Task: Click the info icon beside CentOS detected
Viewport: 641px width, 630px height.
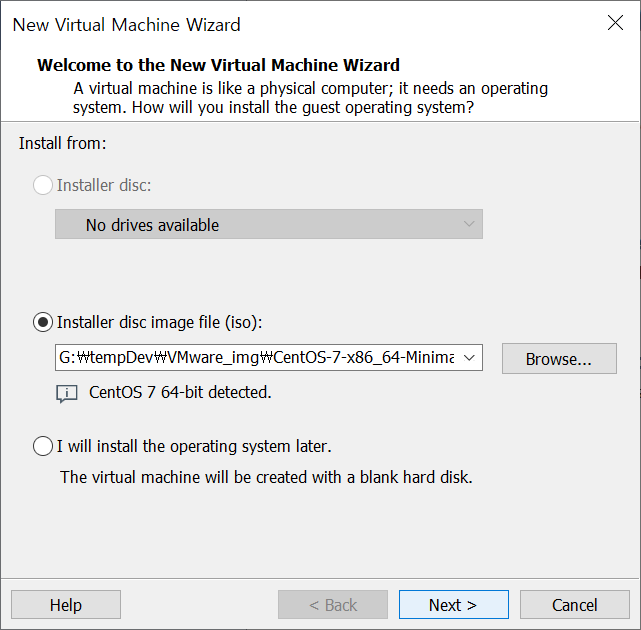Action: 66,393
